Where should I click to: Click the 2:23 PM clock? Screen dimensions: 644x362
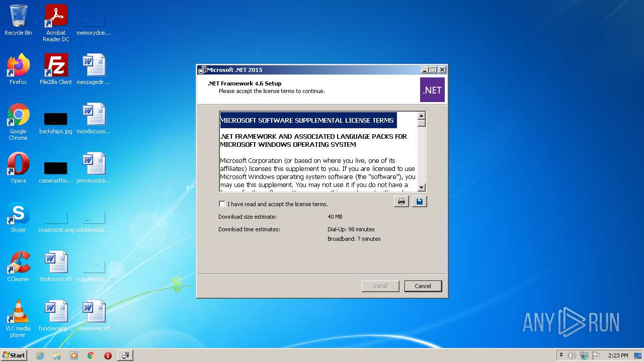(618, 355)
